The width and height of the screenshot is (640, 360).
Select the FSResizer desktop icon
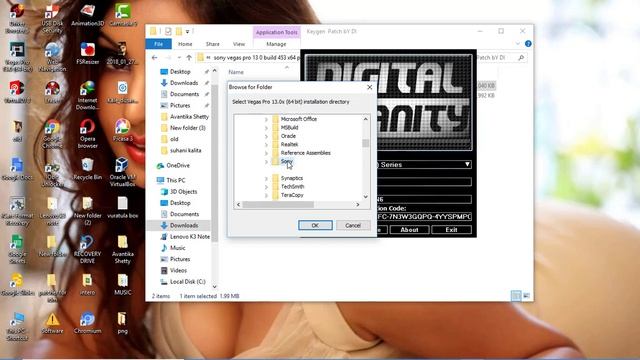[87, 53]
